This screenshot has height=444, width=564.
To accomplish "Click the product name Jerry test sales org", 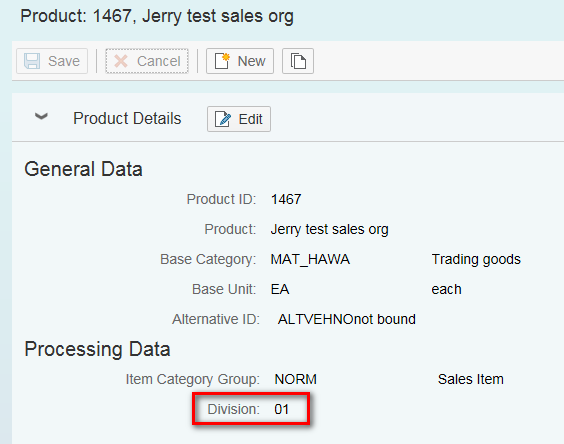I will click(329, 230).
